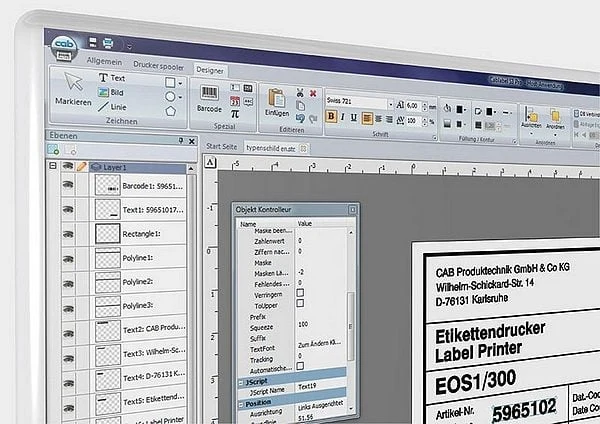The image size is (600, 424).
Task: Insert the counter field icon
Action: pos(235,88)
